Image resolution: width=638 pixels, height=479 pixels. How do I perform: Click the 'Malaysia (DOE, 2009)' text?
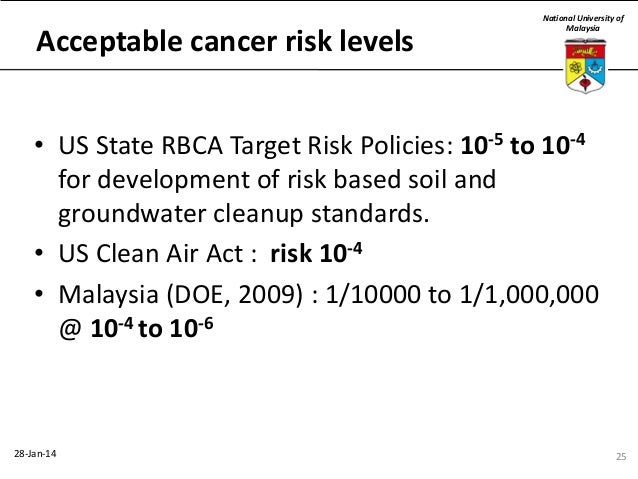(x=181, y=295)
